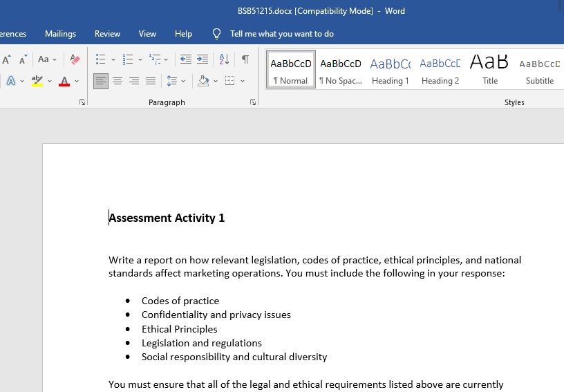The image size is (564, 392).
Task: Open Text Effects dropdown arrow
Action: click(22, 81)
